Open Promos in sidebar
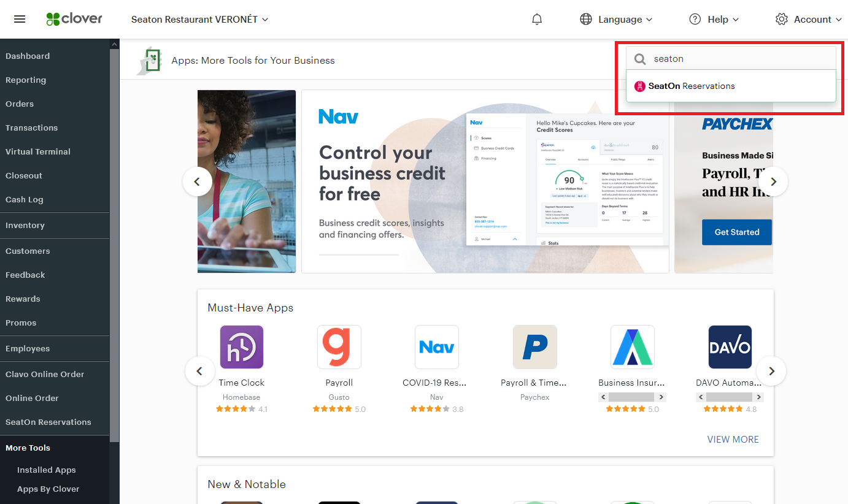This screenshot has width=848, height=504. [21, 323]
